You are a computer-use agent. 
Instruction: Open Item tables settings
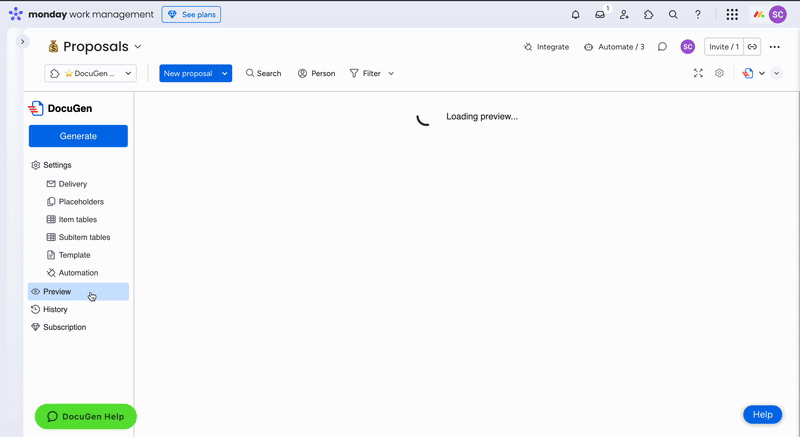point(72,220)
